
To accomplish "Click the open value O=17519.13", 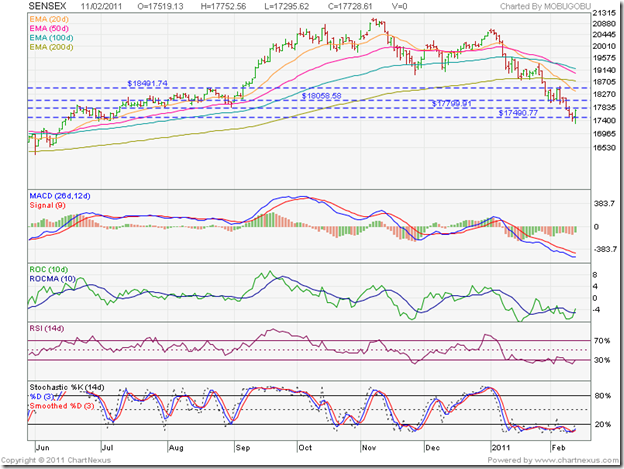I will click(161, 6).
